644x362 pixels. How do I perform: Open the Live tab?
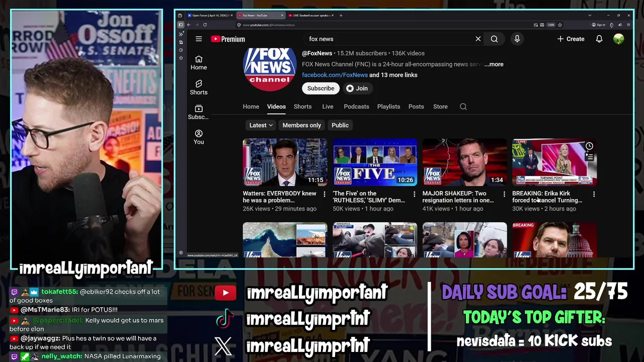click(x=328, y=107)
